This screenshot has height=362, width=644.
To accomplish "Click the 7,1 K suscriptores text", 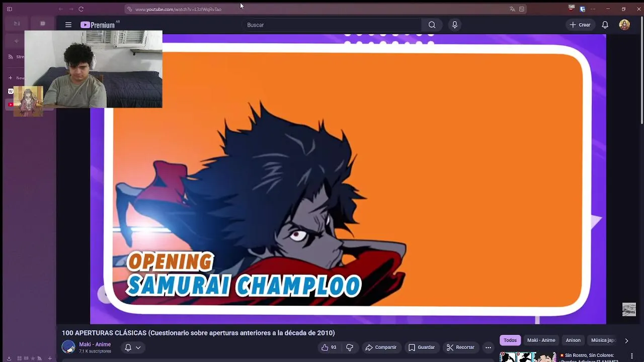I will 95,351.
